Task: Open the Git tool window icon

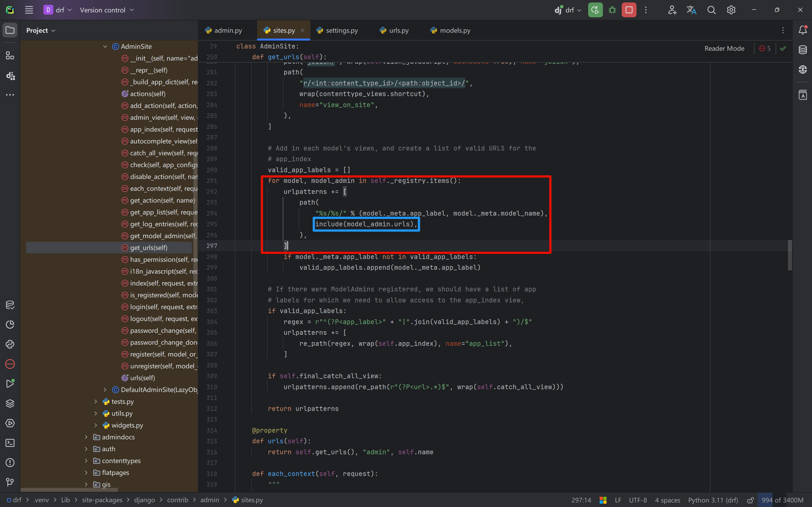Action: (x=10, y=482)
